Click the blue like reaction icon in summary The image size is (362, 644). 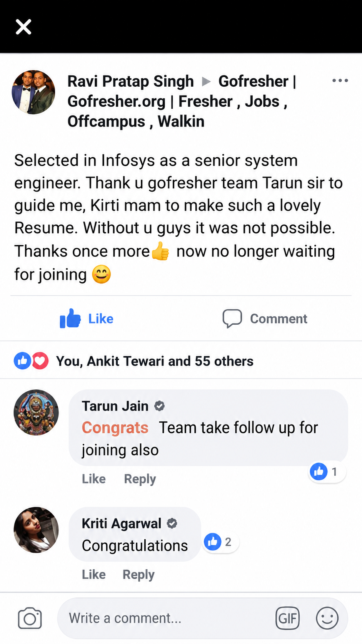click(22, 361)
